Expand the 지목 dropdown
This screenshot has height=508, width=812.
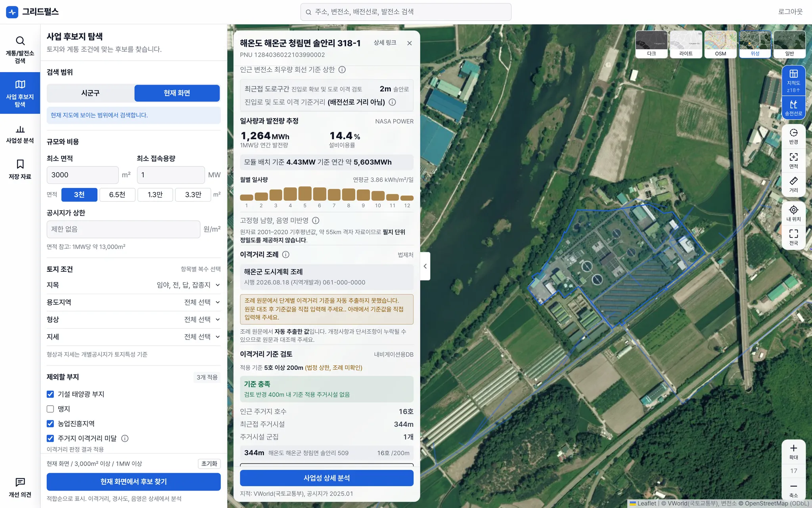pos(134,285)
